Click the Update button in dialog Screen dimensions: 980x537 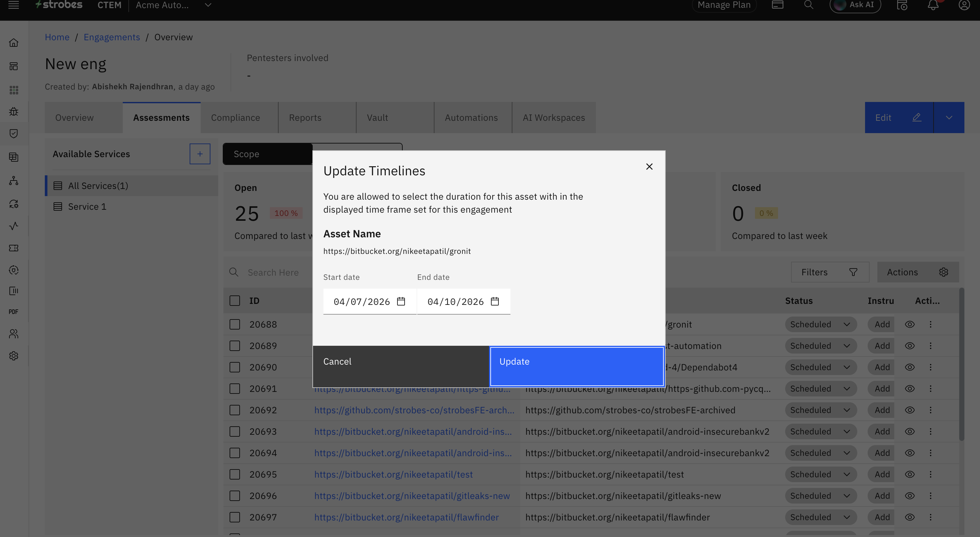pos(577,366)
